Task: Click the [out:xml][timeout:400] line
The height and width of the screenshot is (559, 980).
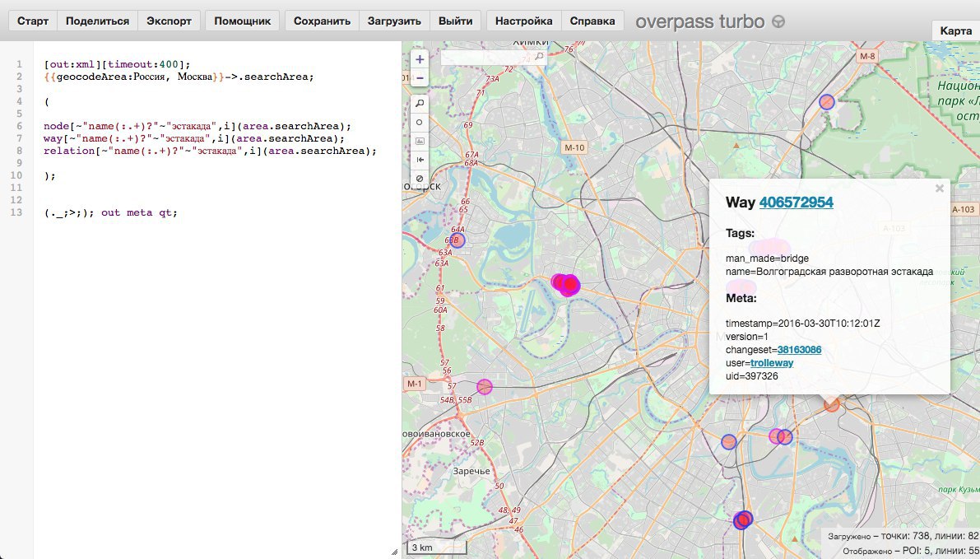Action: click(117, 64)
